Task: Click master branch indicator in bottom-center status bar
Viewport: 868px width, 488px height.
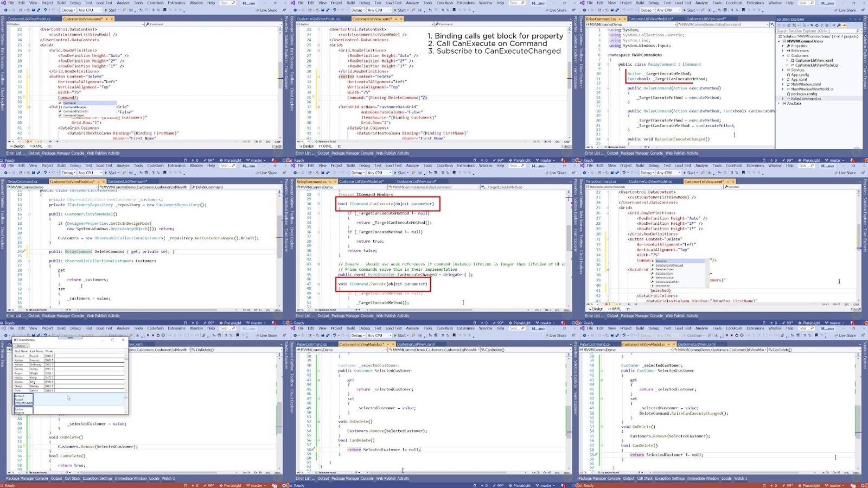Action: 544,486
